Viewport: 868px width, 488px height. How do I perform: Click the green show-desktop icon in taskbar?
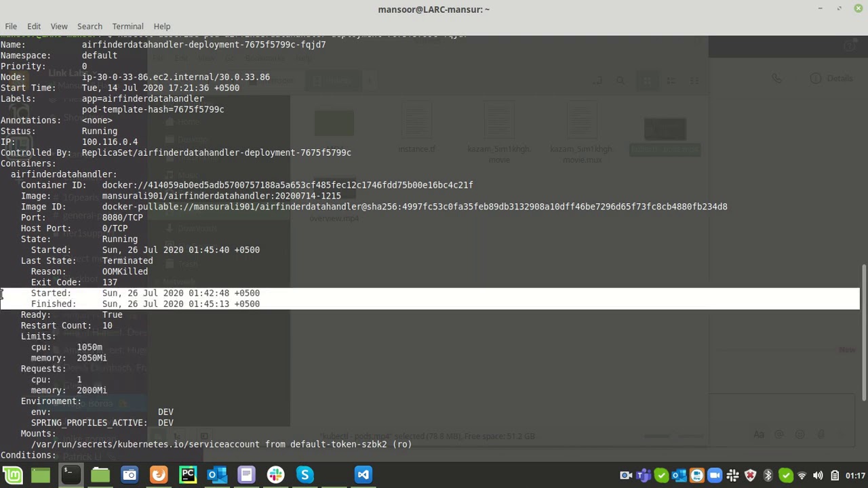pyautogui.click(x=41, y=475)
